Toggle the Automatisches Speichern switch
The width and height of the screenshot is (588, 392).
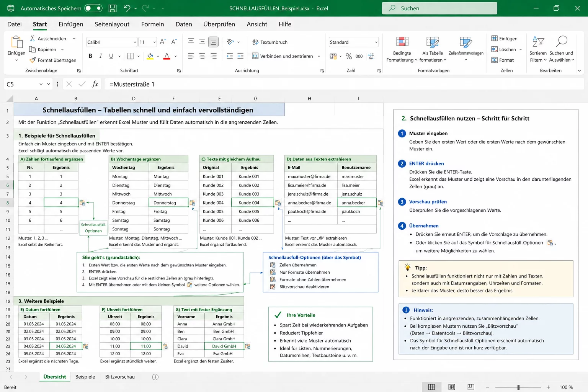(93, 8)
